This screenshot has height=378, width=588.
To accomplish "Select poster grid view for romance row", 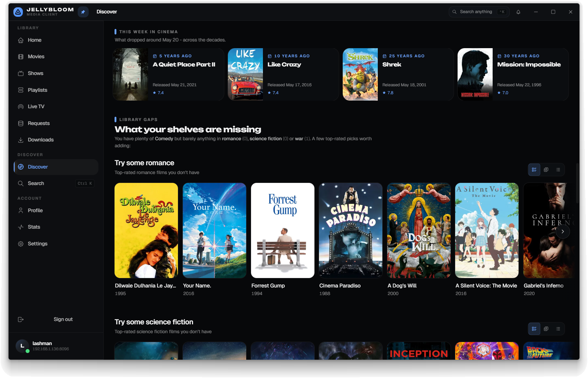I will tap(534, 169).
